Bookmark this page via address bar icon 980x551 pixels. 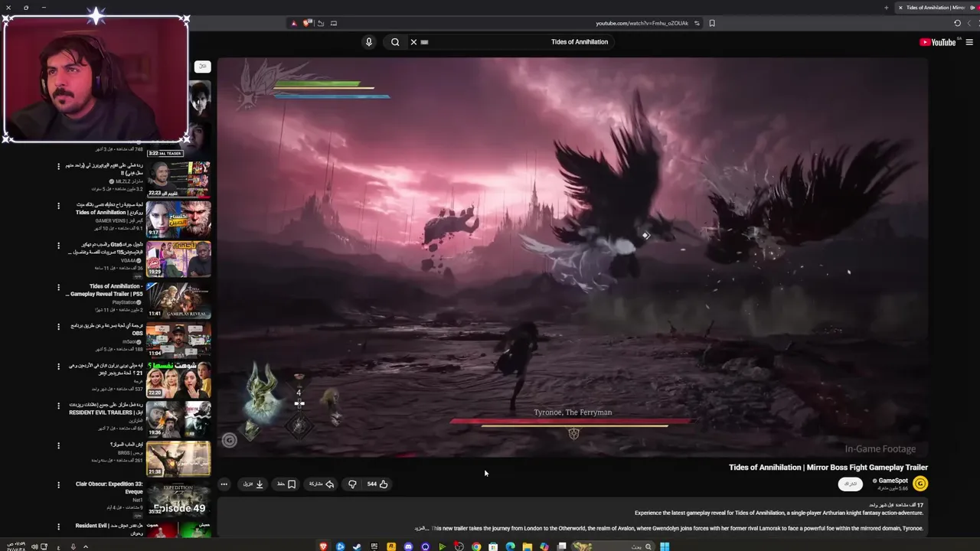coord(712,23)
